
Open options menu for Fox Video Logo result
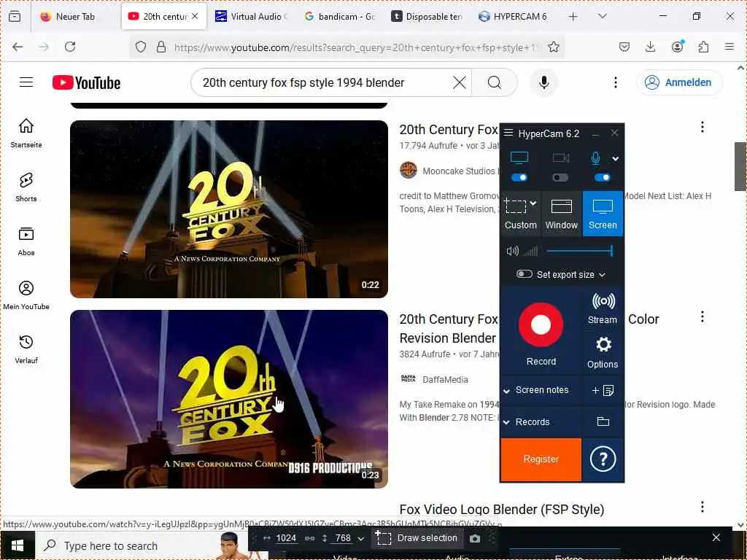703,507
